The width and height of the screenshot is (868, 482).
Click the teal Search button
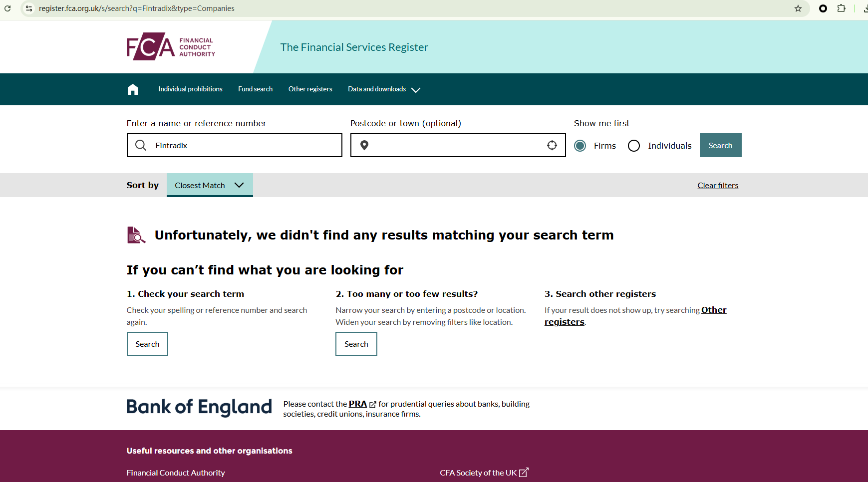(x=720, y=145)
